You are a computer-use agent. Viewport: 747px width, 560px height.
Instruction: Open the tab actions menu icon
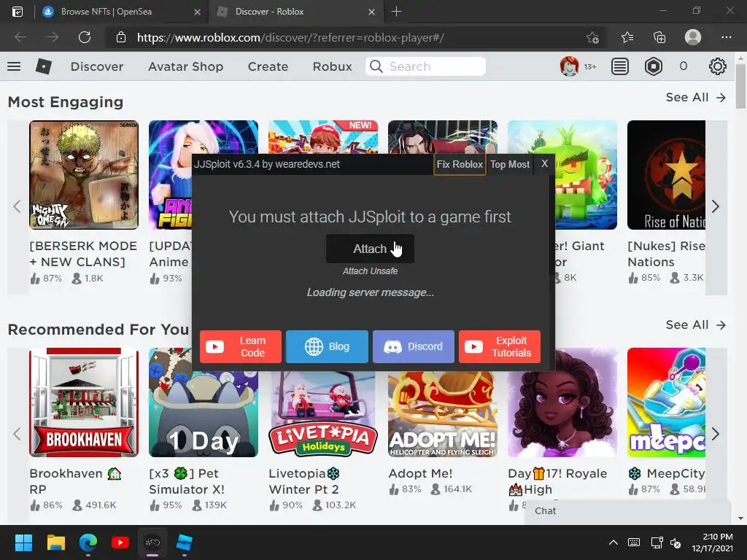[x=18, y=12]
